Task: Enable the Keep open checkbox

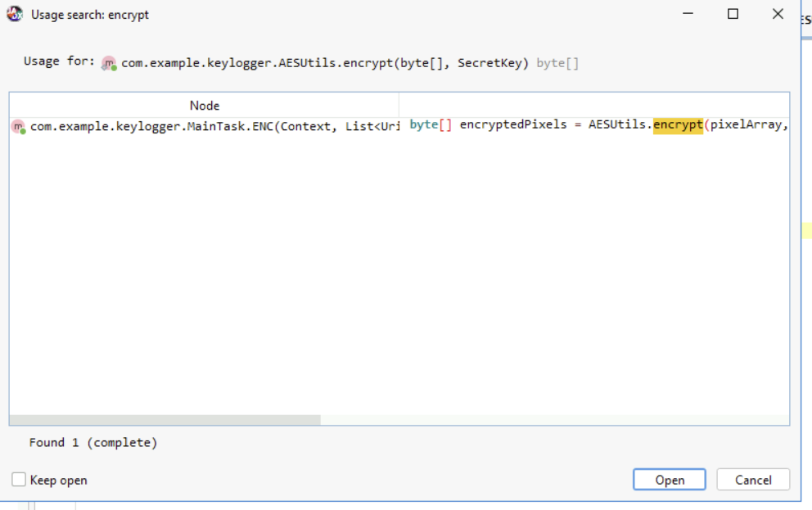Action: 19,480
